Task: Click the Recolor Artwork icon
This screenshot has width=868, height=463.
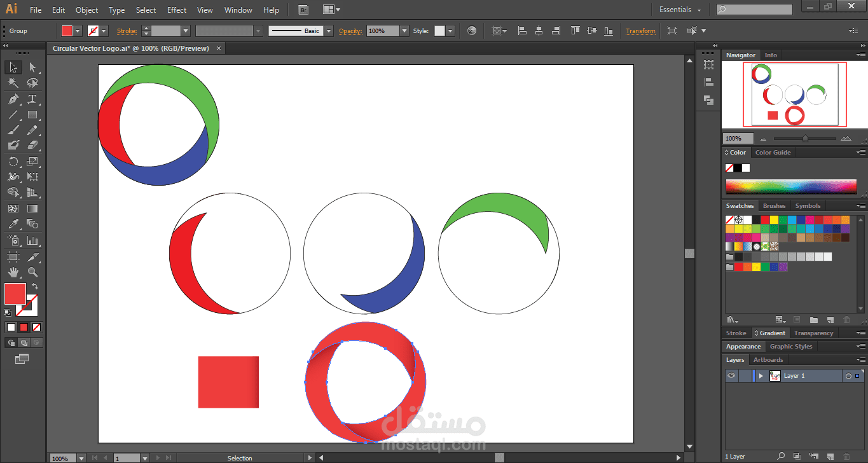Action: [x=471, y=31]
